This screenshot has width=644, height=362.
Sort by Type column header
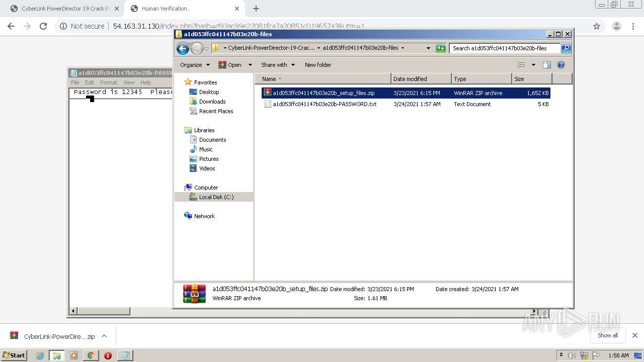[481, 79]
